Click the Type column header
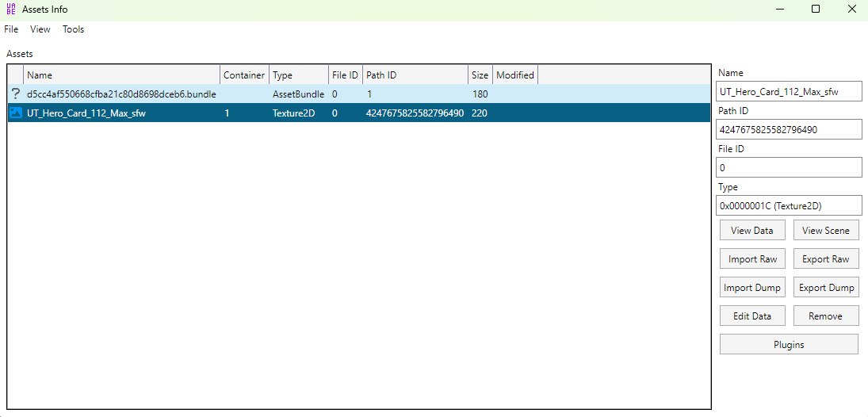868x417 pixels. point(298,75)
